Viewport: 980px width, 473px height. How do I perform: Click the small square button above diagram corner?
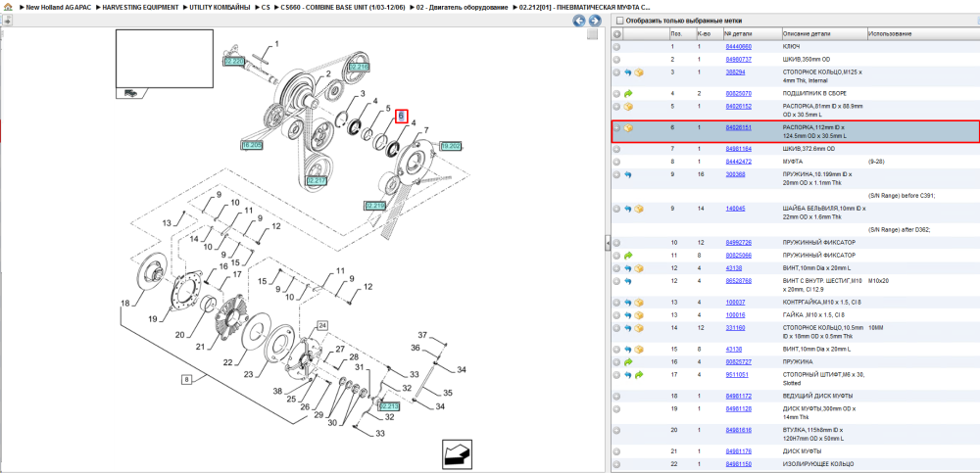click(592, 34)
